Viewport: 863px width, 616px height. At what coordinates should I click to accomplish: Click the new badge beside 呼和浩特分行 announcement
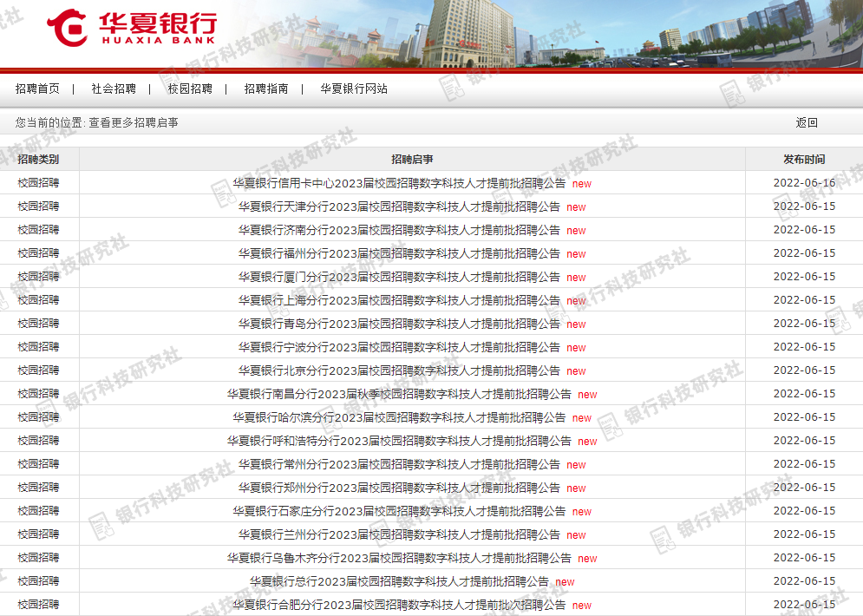pyautogui.click(x=587, y=442)
